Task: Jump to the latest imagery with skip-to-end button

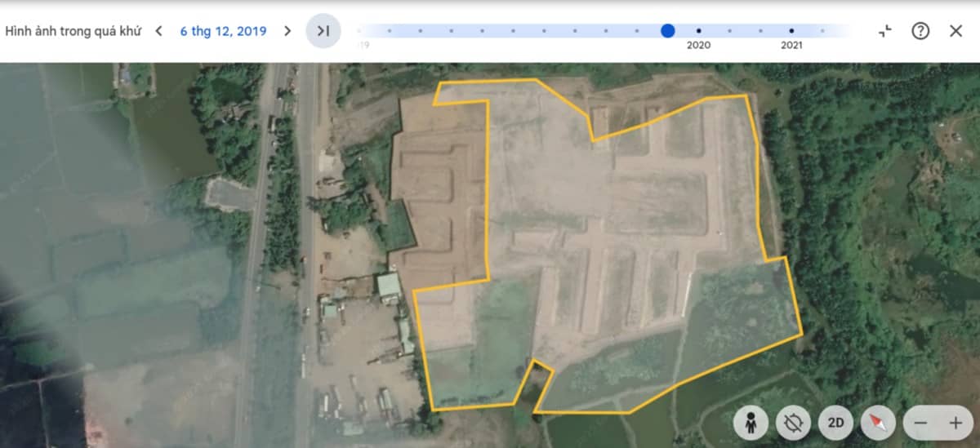Action: 323,31
